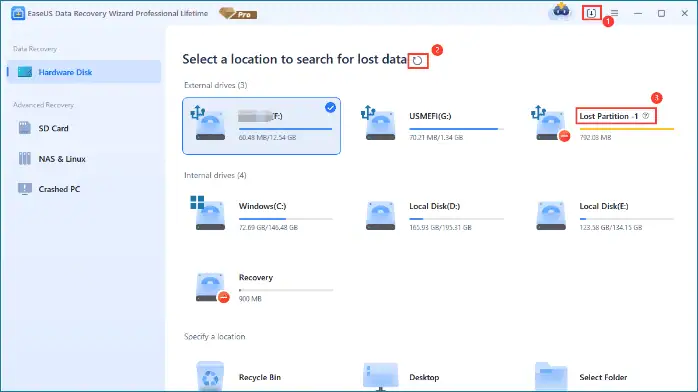This screenshot has width=698, height=392.
Task: Click Lost Partition usage bar
Action: pyautogui.click(x=627, y=129)
